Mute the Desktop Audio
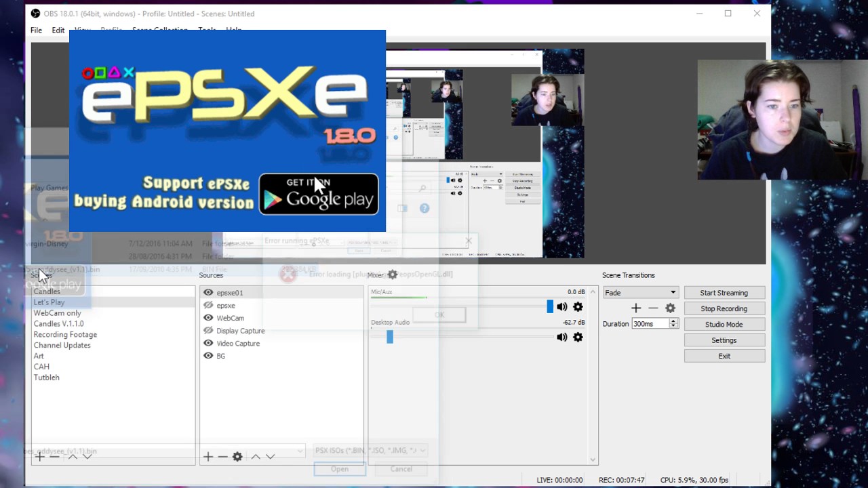The width and height of the screenshot is (868, 488). click(562, 337)
